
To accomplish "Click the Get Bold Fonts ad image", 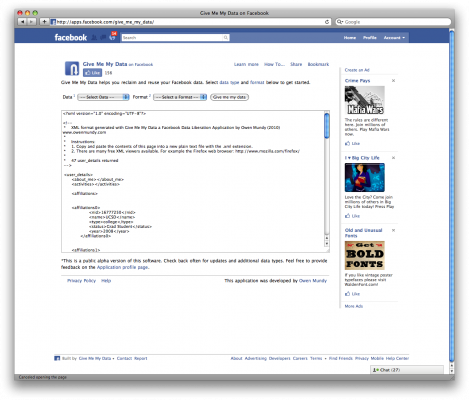I will click(x=365, y=255).
